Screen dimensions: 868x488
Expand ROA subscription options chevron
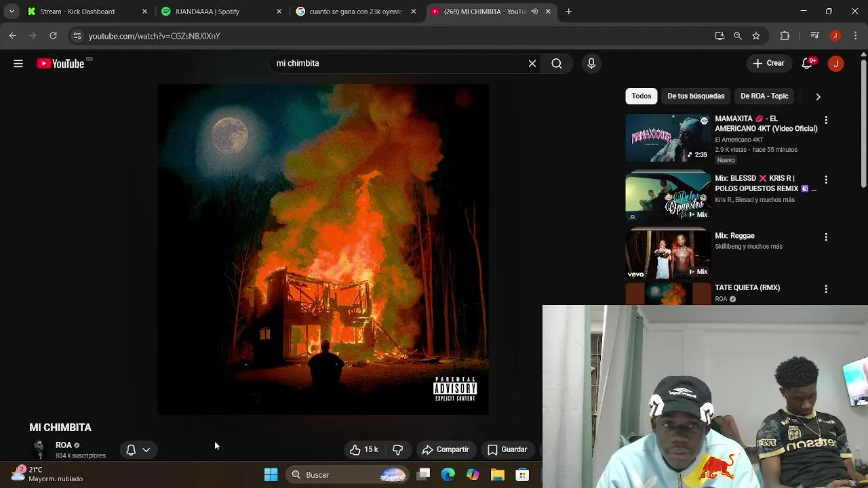(x=146, y=449)
